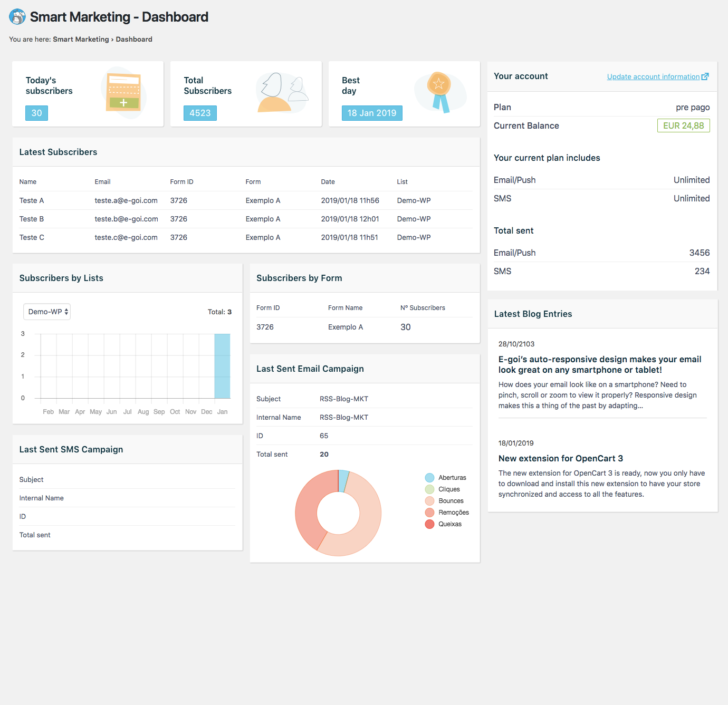Click Smart Marketing in the breadcrumb

point(81,39)
